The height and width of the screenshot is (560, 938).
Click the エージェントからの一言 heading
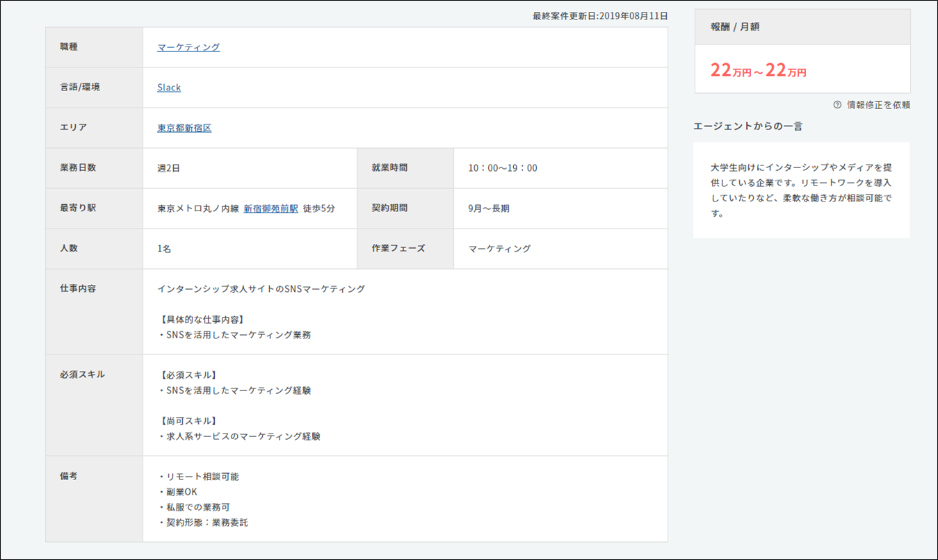coord(747,126)
